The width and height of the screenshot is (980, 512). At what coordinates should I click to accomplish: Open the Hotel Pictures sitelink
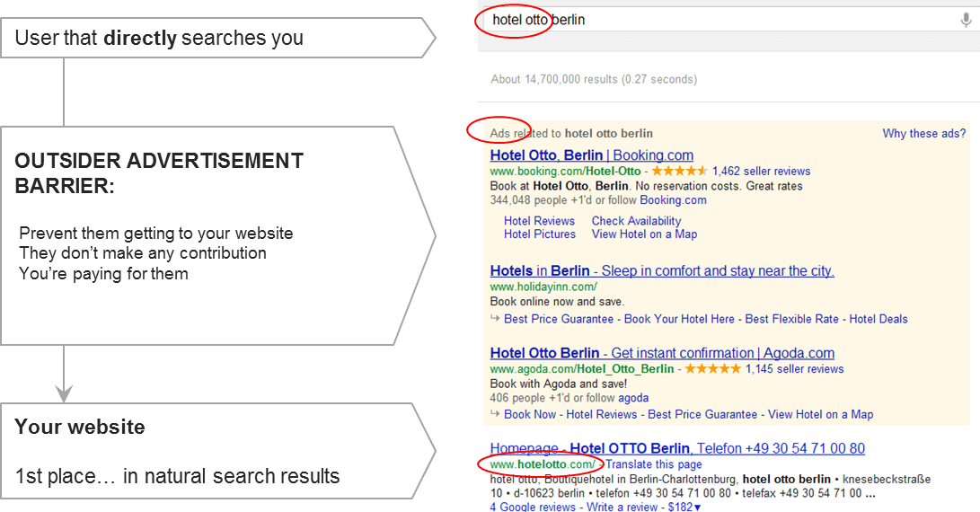point(540,234)
